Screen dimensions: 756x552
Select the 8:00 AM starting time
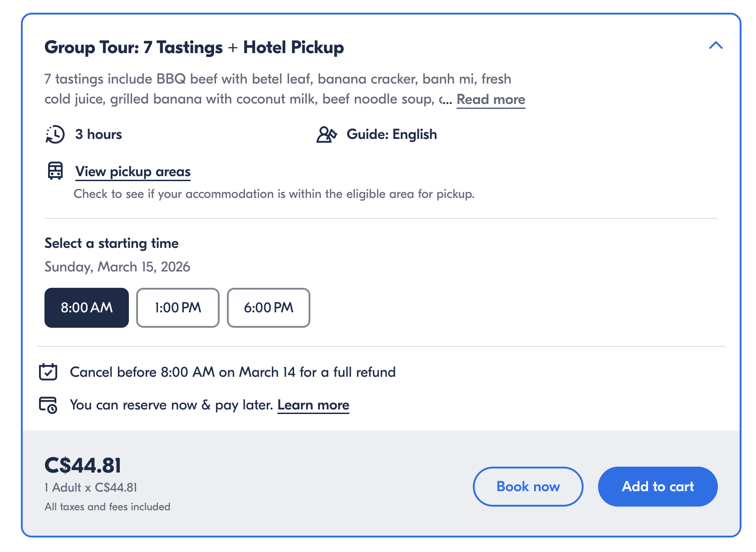86,308
